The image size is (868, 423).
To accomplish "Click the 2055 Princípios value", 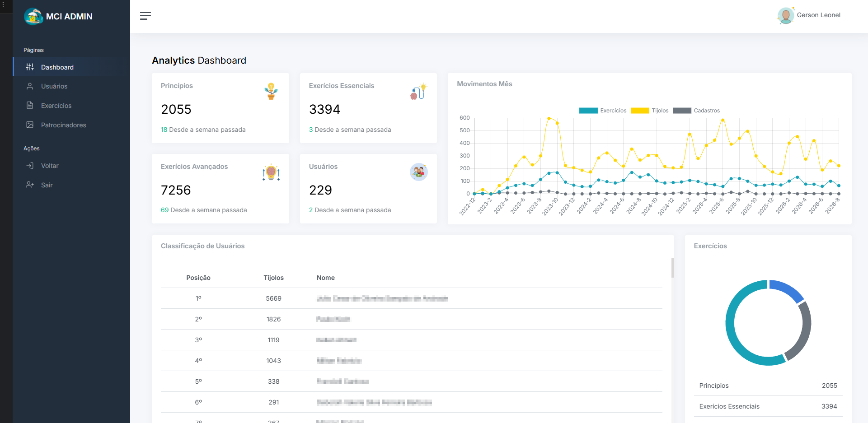I will [x=176, y=109].
